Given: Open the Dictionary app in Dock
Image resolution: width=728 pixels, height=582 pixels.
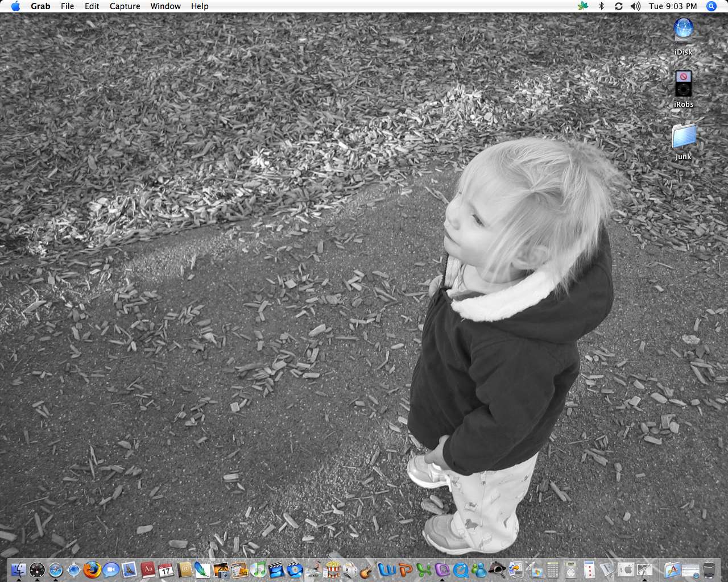Looking at the screenshot, I should (x=148, y=569).
